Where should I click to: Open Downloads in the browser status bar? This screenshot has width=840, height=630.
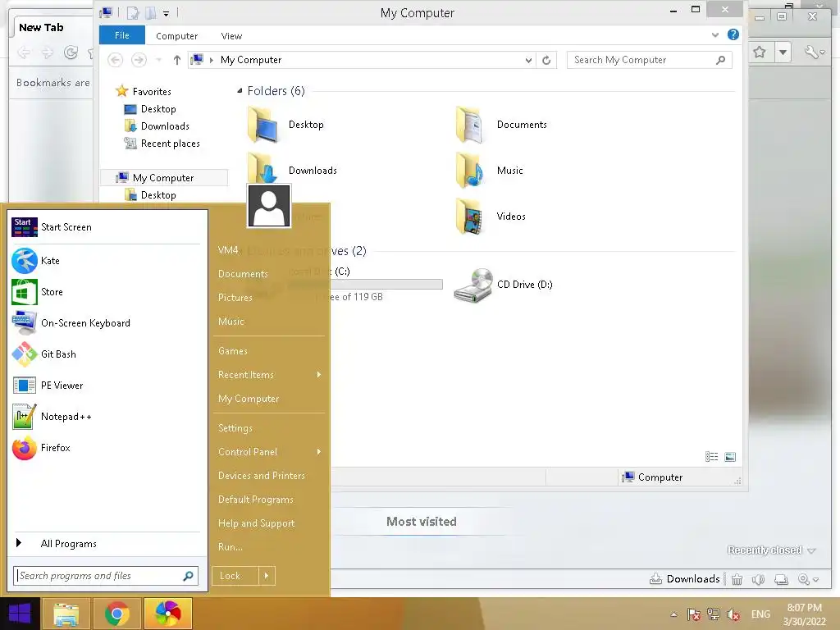click(685, 579)
